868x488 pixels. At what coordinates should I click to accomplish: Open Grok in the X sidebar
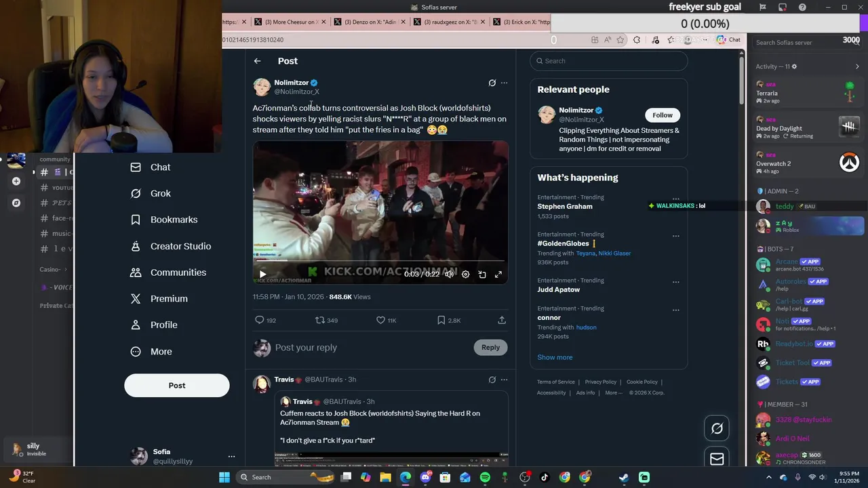tap(151, 193)
